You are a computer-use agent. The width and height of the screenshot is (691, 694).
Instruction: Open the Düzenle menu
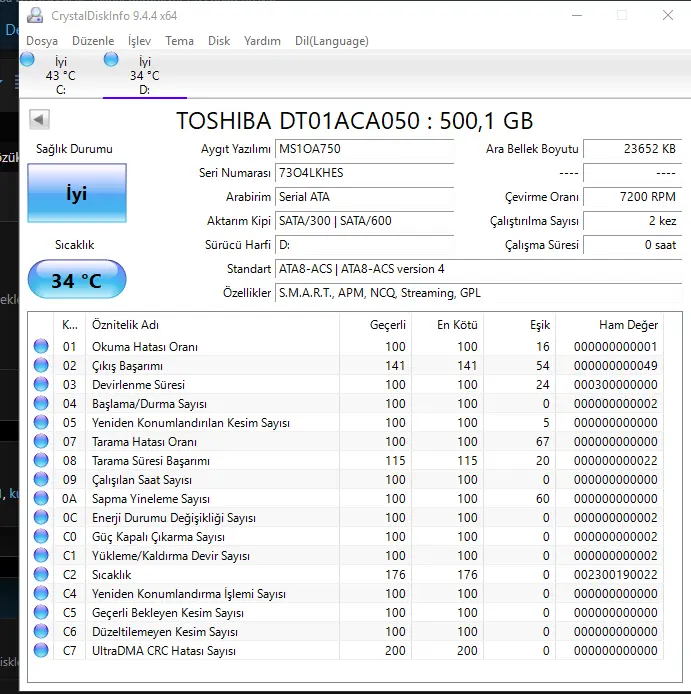(x=93, y=41)
